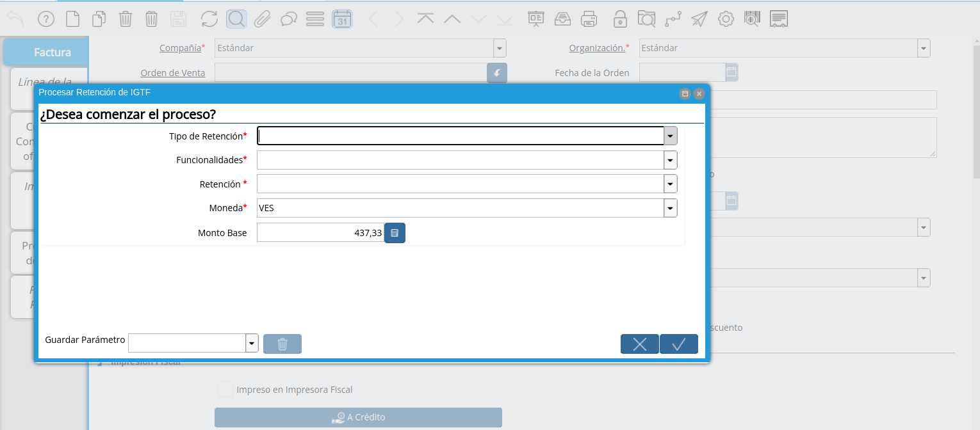This screenshot has width=980, height=430.
Task: Click the padlock lock record icon
Action: 619,19
